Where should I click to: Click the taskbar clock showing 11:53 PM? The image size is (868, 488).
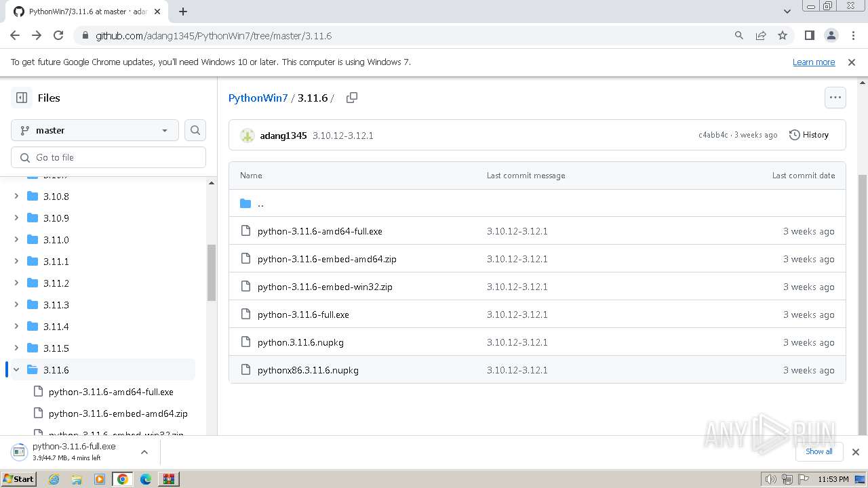[x=833, y=479]
